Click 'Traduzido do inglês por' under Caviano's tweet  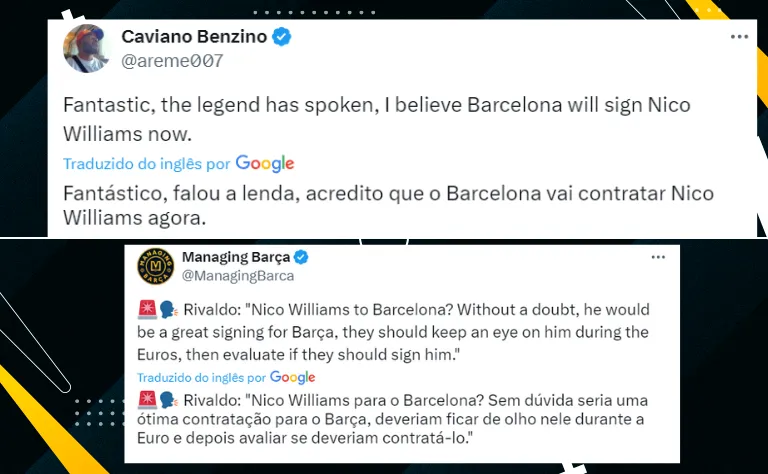(147, 163)
